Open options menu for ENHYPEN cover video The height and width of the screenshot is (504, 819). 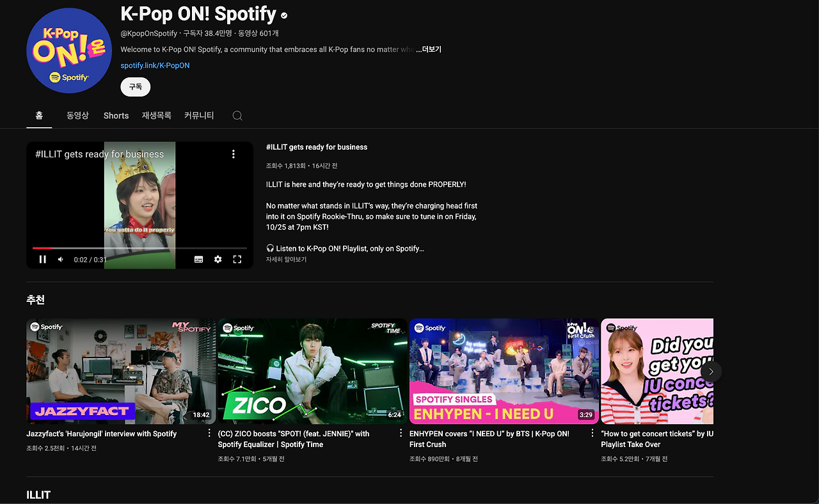tap(592, 433)
